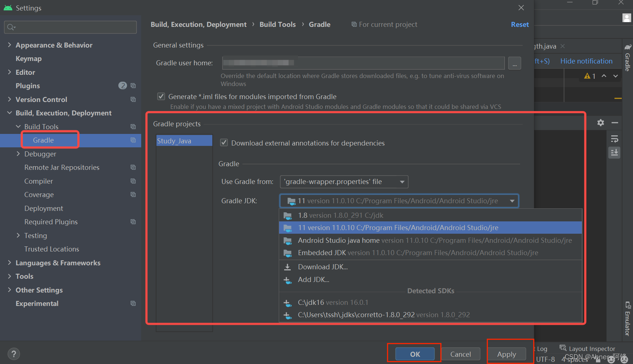Click the Build Tools breadcrumb
The height and width of the screenshot is (364, 633).
tap(278, 24)
